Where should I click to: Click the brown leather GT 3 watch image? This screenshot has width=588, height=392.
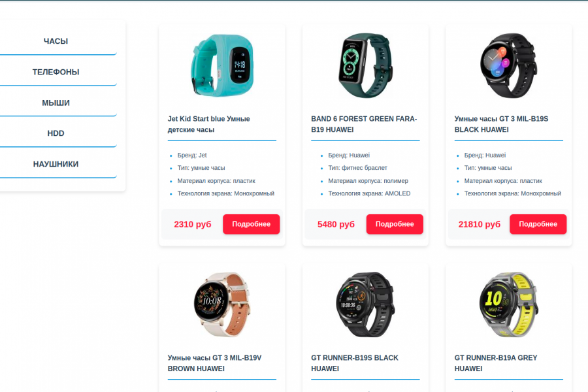click(x=222, y=304)
